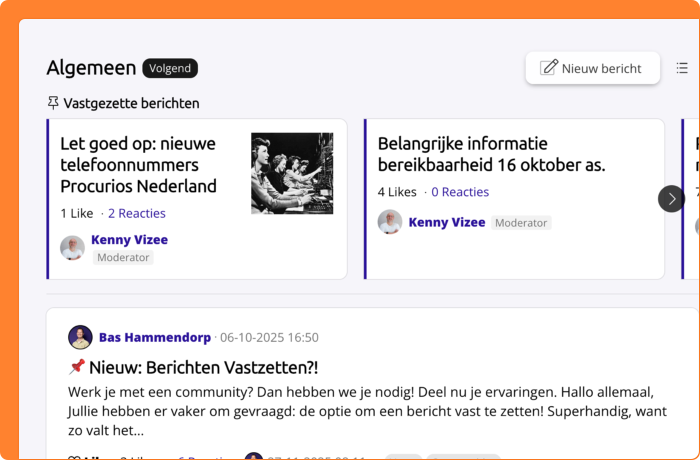This screenshot has width=700, height=460.
Task: Click Kenny Vizee on telefoonnummers card
Action: tap(129, 240)
